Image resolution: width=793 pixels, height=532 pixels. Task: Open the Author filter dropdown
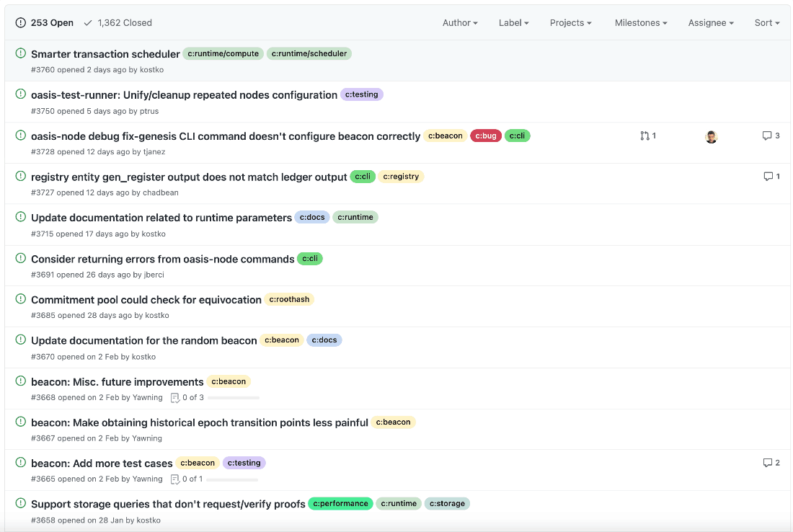point(460,23)
